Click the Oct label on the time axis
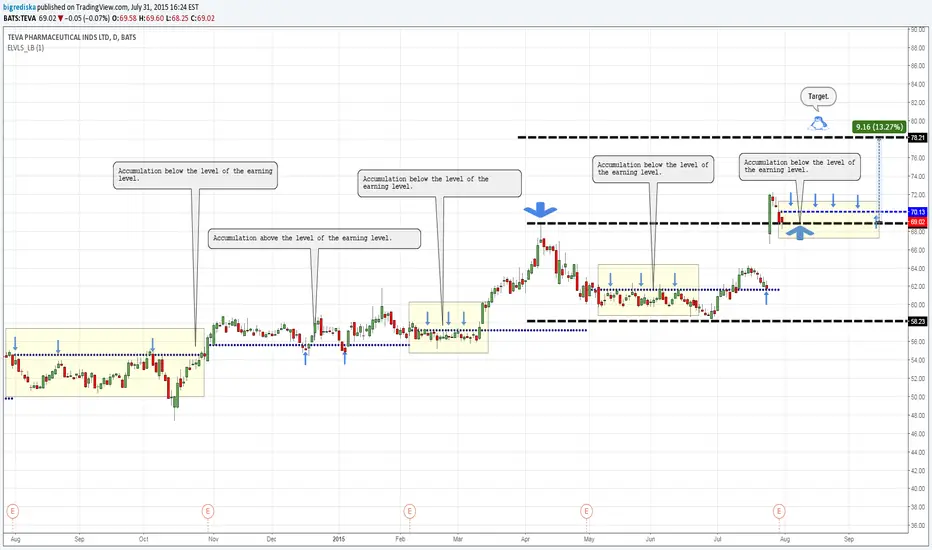Image resolution: width=932 pixels, height=550 pixels. point(143,539)
